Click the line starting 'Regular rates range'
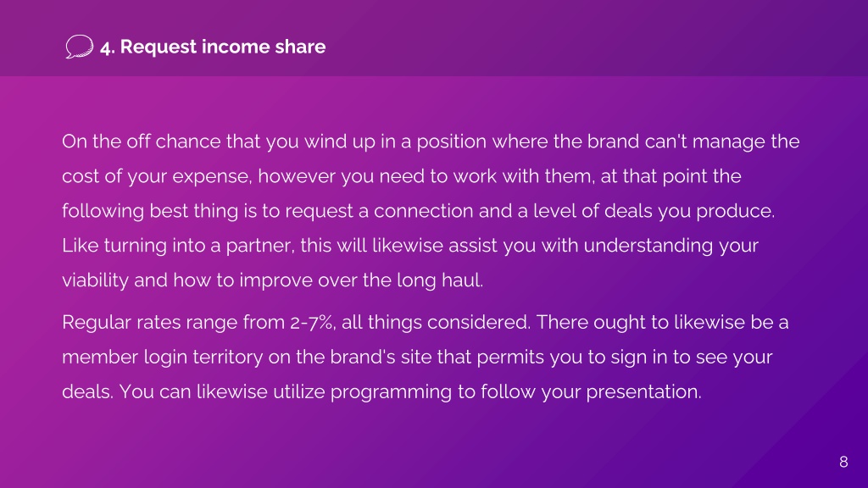Image resolution: width=868 pixels, height=488 pixels. tap(426, 323)
